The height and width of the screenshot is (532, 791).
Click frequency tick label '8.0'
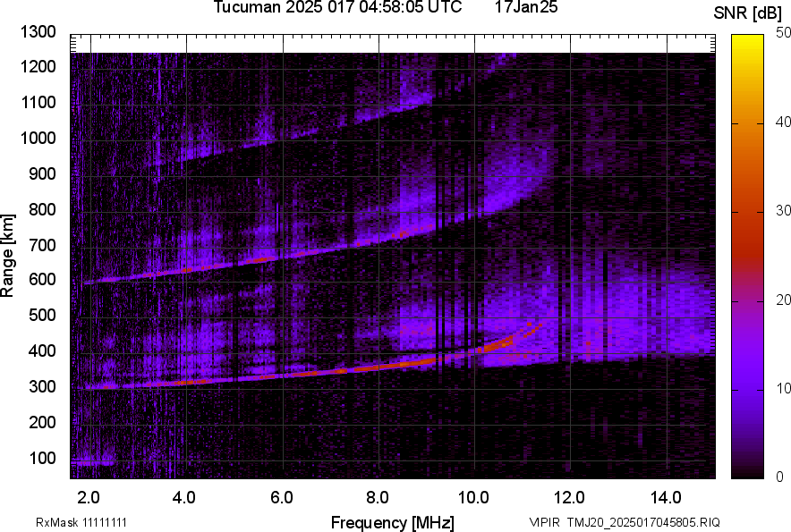tap(378, 498)
